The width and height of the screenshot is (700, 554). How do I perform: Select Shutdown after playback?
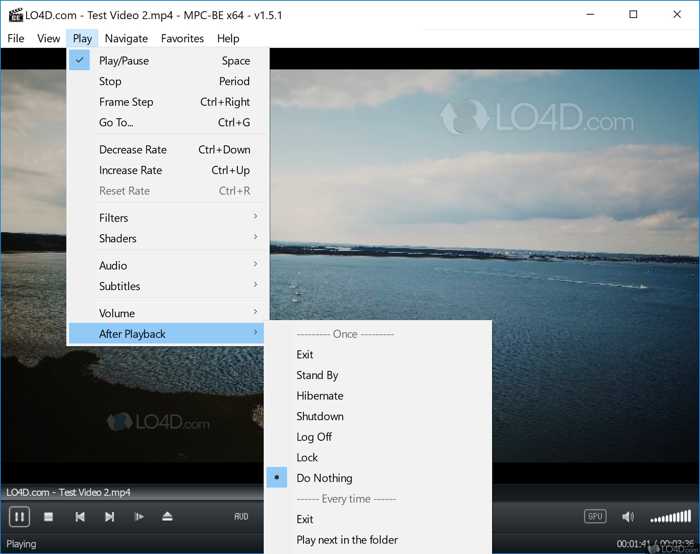click(378, 416)
